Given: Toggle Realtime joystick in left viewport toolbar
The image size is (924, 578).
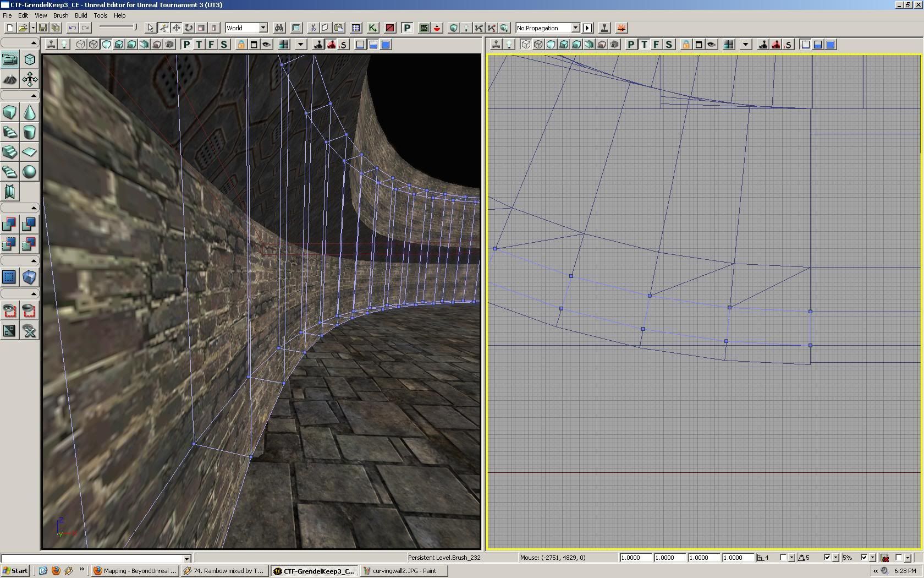Looking at the screenshot, I should [x=51, y=45].
